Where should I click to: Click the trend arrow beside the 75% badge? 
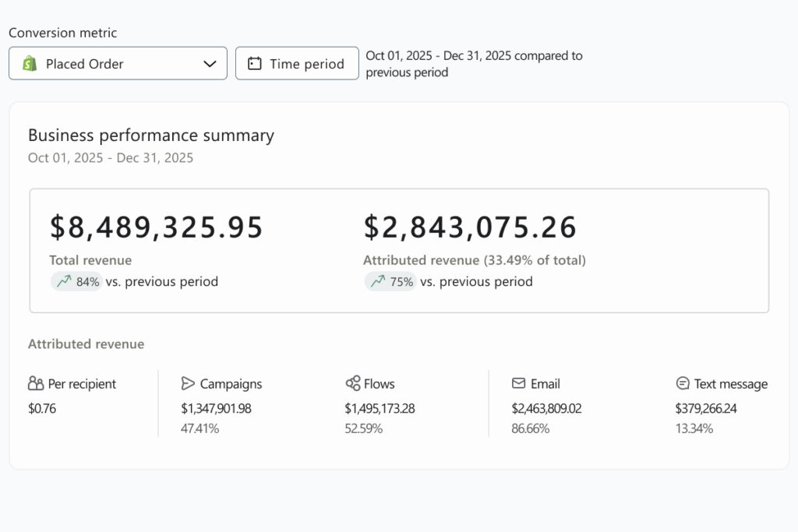378,281
